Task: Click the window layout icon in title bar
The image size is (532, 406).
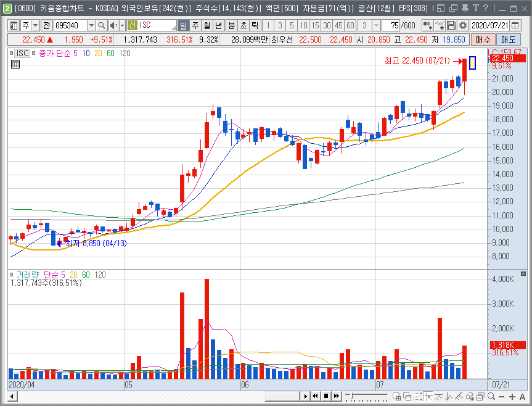Action: click(x=441, y=8)
